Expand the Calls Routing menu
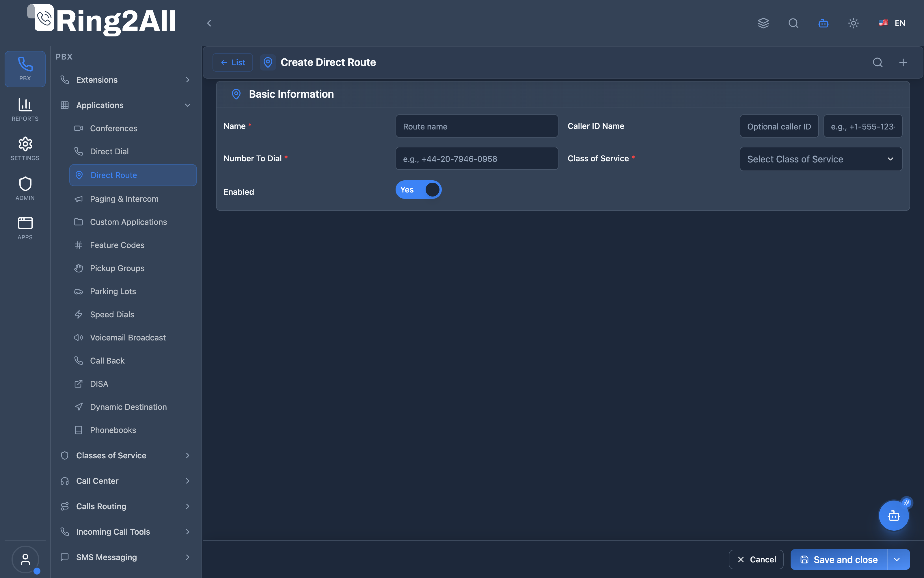The width and height of the screenshot is (924, 578). coord(126,506)
